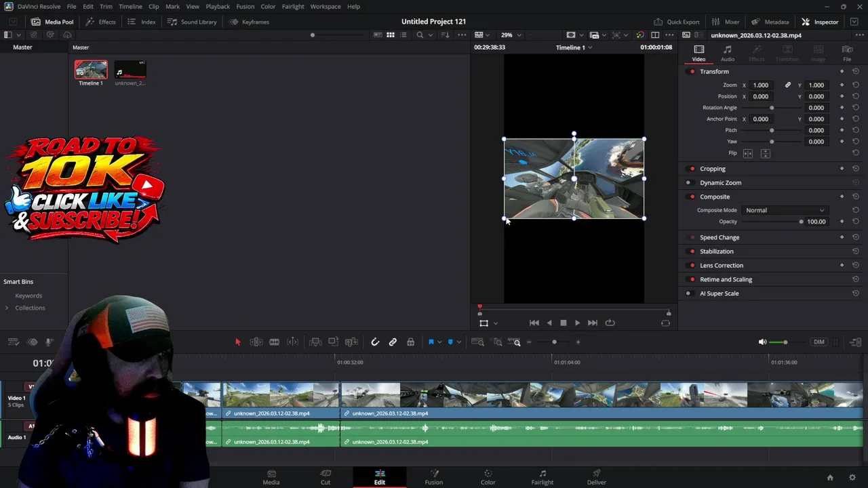Select the Selection Mode arrow tool
868x488 pixels.
(238, 342)
